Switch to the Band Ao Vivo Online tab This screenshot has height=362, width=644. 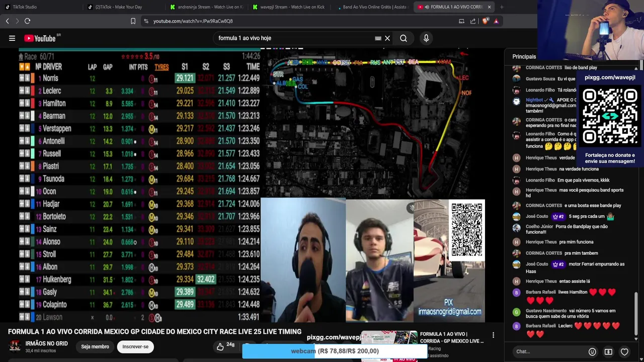[x=371, y=7]
